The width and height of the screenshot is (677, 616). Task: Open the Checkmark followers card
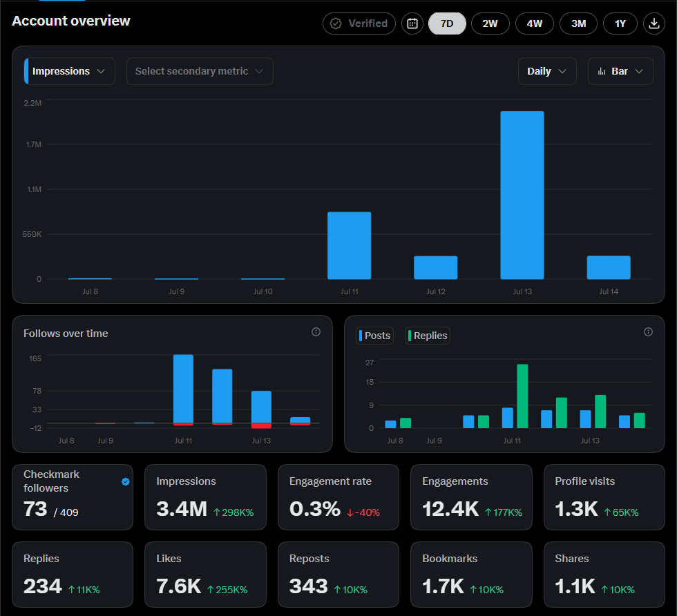(73, 497)
